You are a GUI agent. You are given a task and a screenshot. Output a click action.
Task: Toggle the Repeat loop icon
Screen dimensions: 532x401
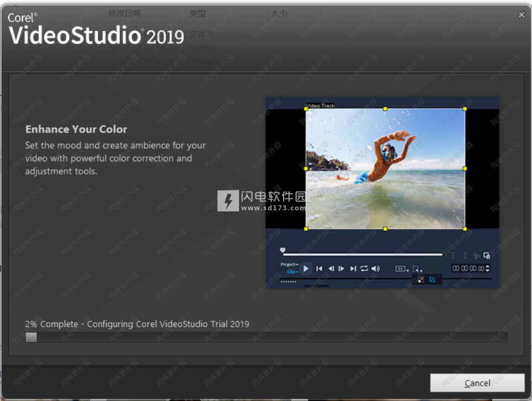tap(364, 268)
